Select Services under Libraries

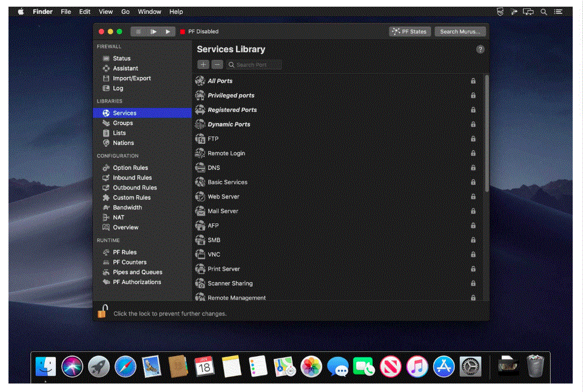pos(142,113)
